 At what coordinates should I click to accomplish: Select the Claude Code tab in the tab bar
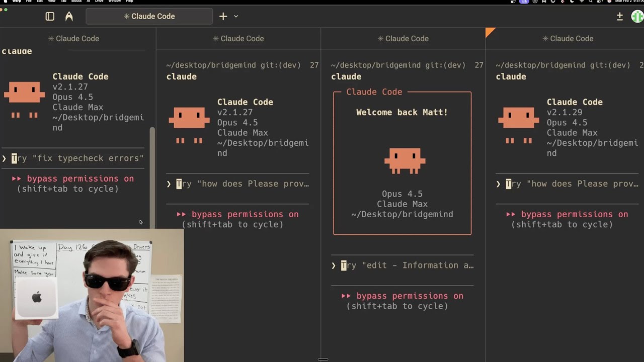tap(149, 16)
